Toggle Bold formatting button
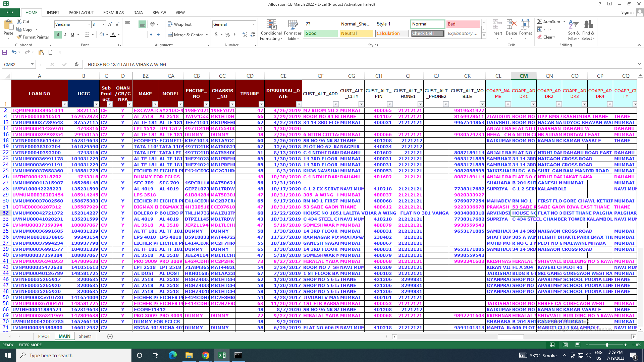Screen dimensions: 644x362 click(58, 35)
